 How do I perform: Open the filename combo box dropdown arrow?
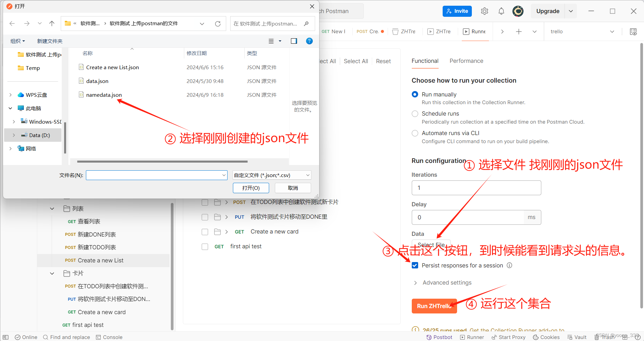click(224, 175)
